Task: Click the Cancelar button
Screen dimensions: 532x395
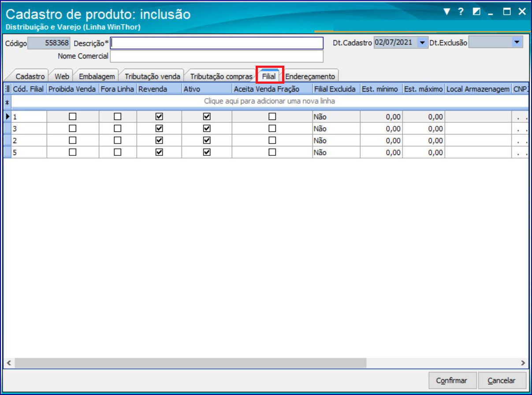Action: click(x=502, y=380)
